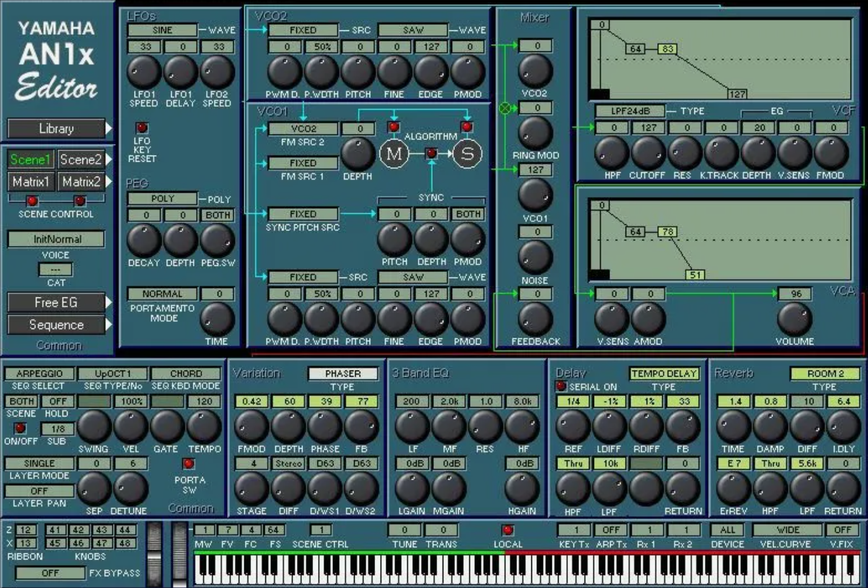The height and width of the screenshot is (588, 868).
Task: Open the Matrix1 tab
Action: click(x=31, y=182)
